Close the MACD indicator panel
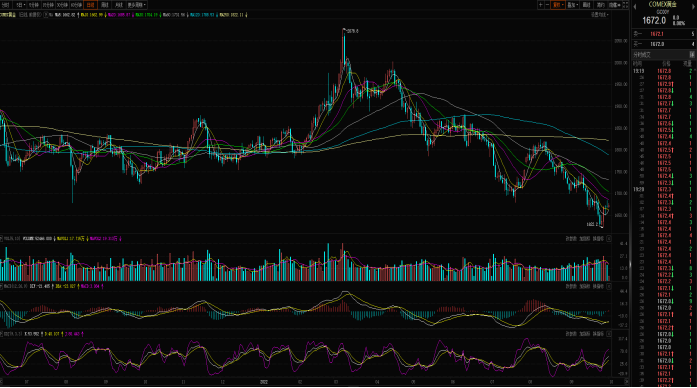The image size is (697, 388). pyautogui.click(x=609, y=286)
